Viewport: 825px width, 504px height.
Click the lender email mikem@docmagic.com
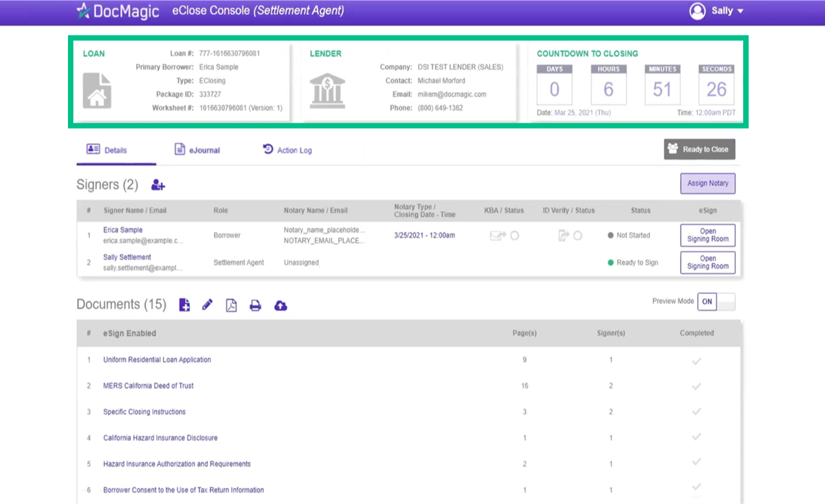(x=452, y=94)
